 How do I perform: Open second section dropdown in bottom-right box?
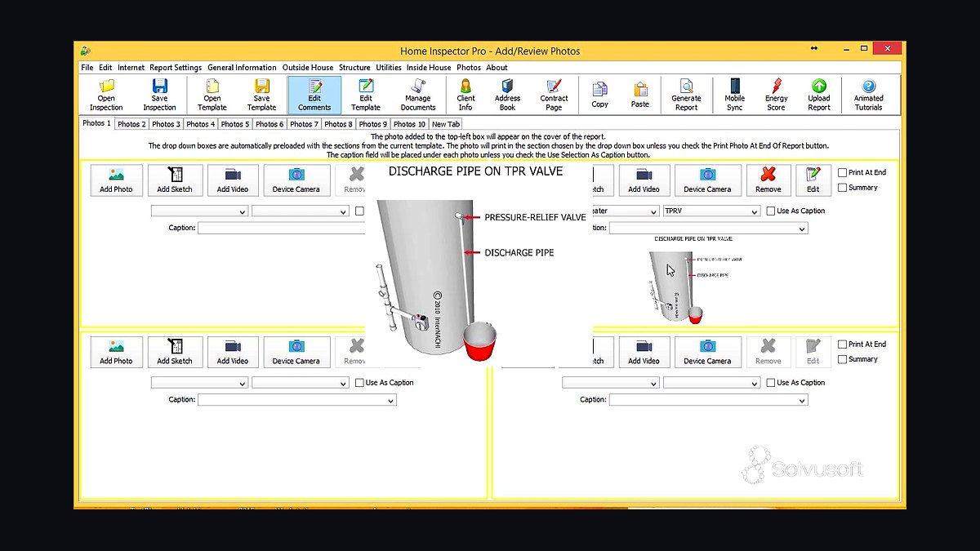tap(711, 383)
